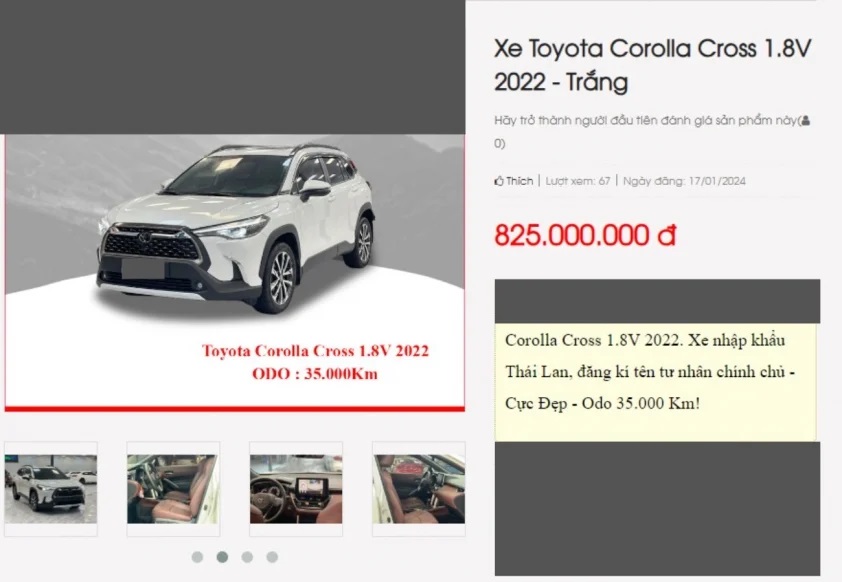Click the red Toyota Corolla Cross 1.8V 2022 caption
The image size is (842, 582).
(x=315, y=351)
